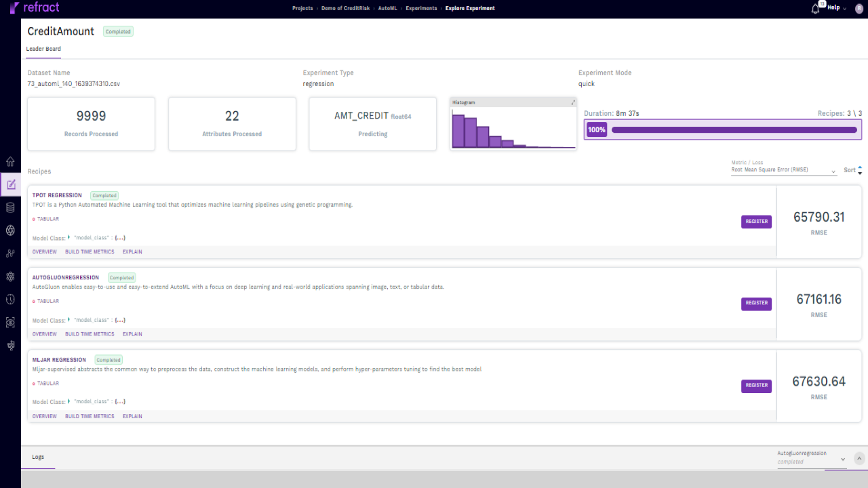Viewport: 868px width, 488px height.
Task: Expand model_class under TPOT Regression
Action: coord(67,237)
